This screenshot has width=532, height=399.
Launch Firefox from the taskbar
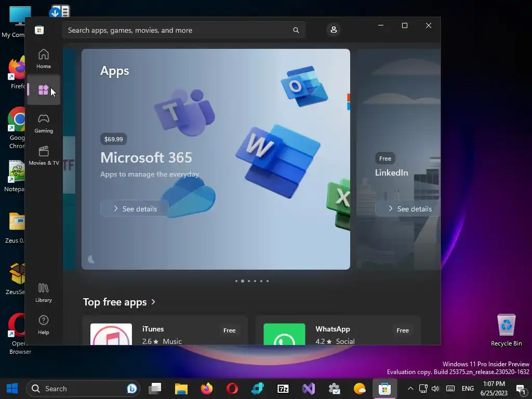[x=207, y=389]
